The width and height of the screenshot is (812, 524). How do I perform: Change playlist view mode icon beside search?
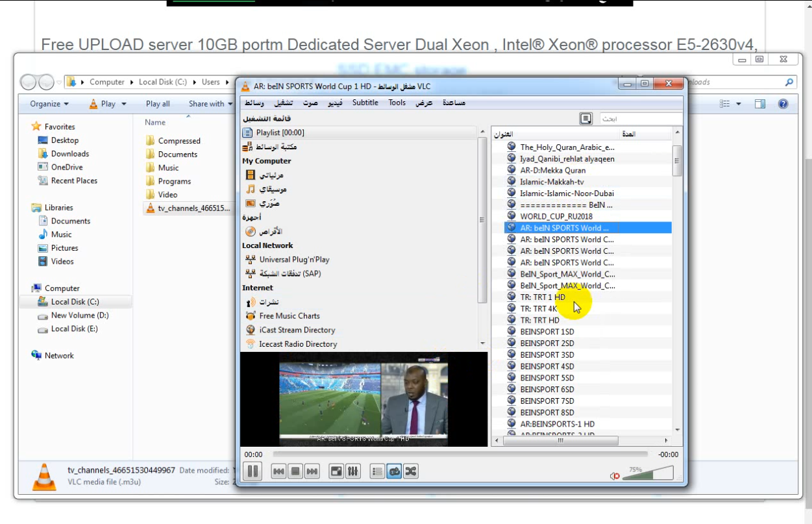[x=586, y=118]
